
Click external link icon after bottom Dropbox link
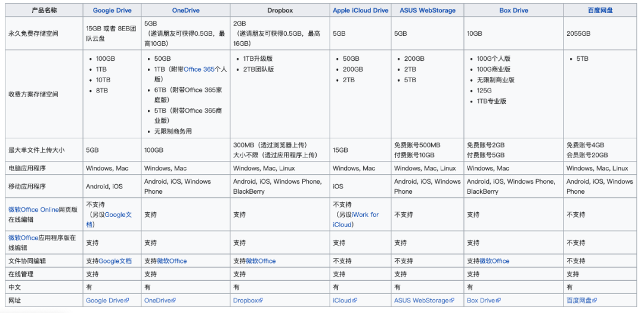(261, 301)
